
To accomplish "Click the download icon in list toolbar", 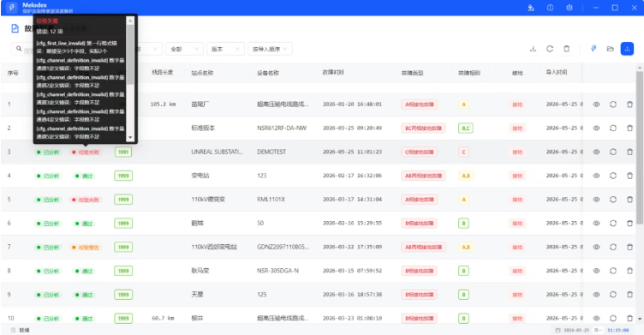I will 533,49.
